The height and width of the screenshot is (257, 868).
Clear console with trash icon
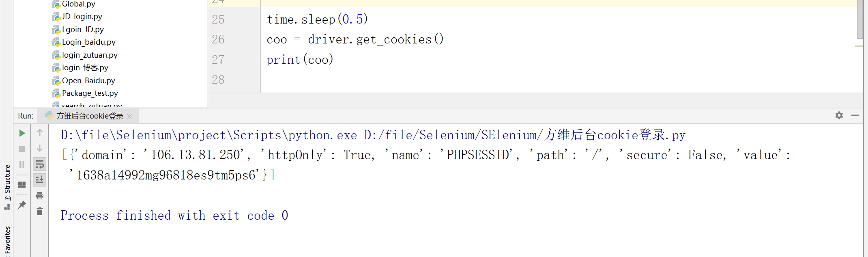point(40,211)
